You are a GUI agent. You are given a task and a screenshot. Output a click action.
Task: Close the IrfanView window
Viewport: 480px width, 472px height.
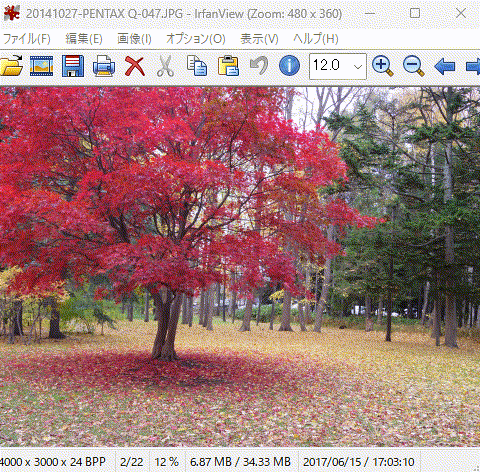(x=461, y=13)
